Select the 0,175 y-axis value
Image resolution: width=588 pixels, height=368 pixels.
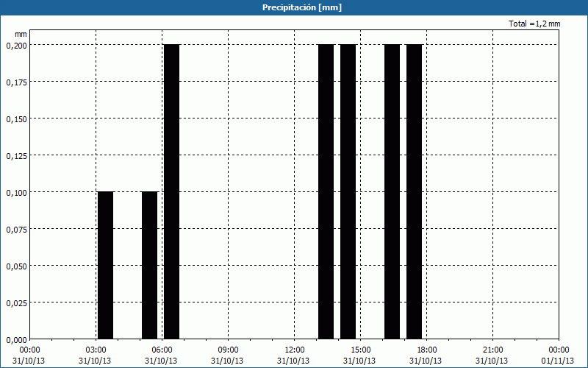point(16,82)
